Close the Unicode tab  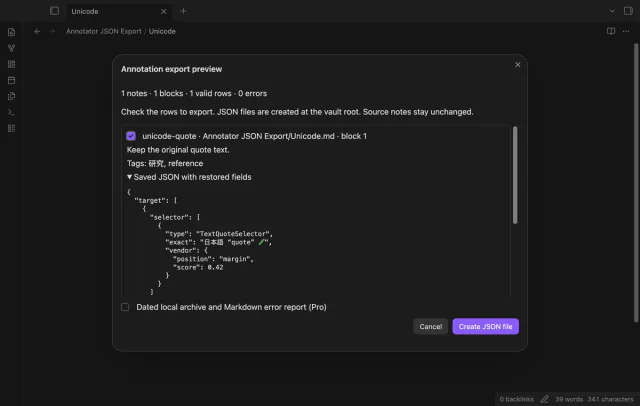coord(163,11)
